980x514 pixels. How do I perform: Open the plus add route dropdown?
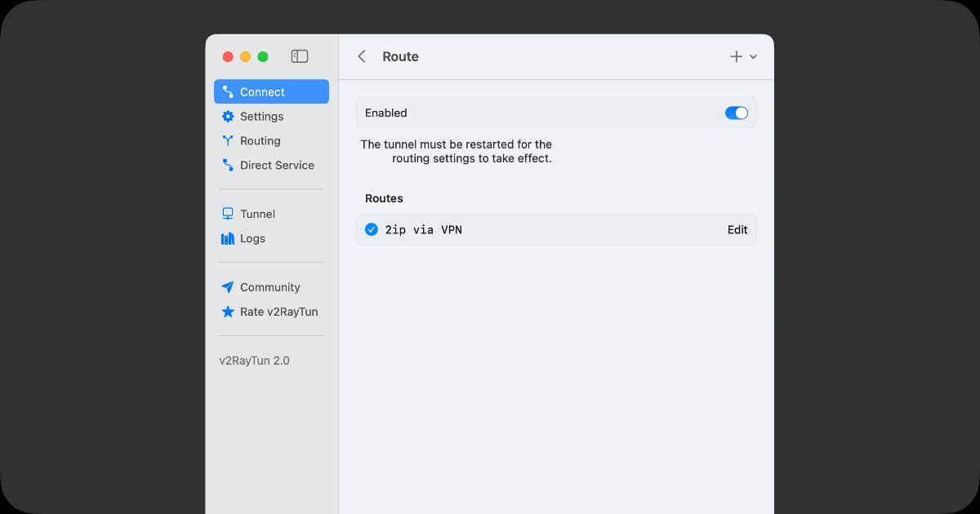pos(736,56)
